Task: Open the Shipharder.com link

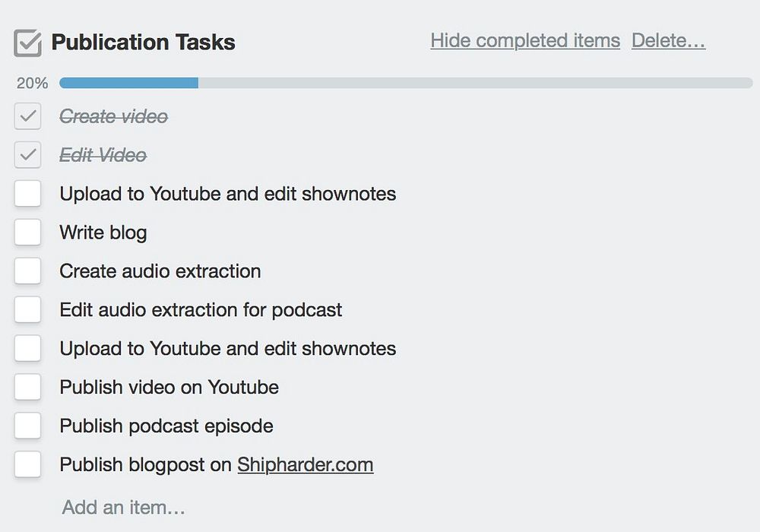Action: [305, 465]
